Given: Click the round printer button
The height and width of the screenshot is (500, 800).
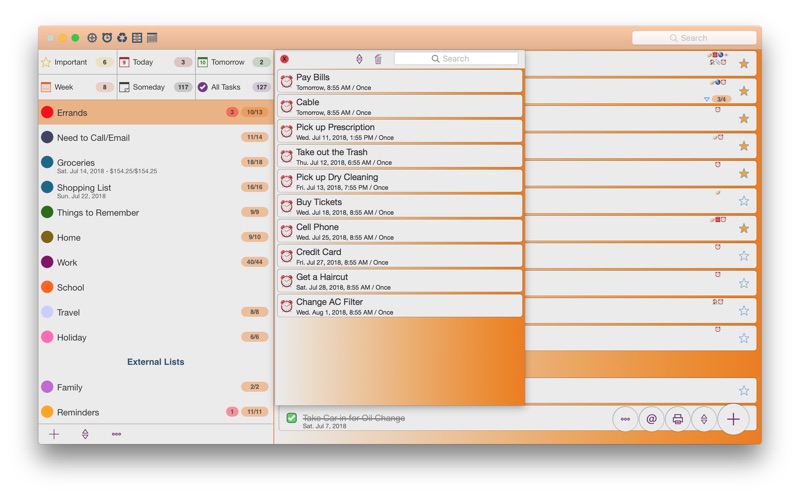Looking at the screenshot, I should click(x=678, y=419).
